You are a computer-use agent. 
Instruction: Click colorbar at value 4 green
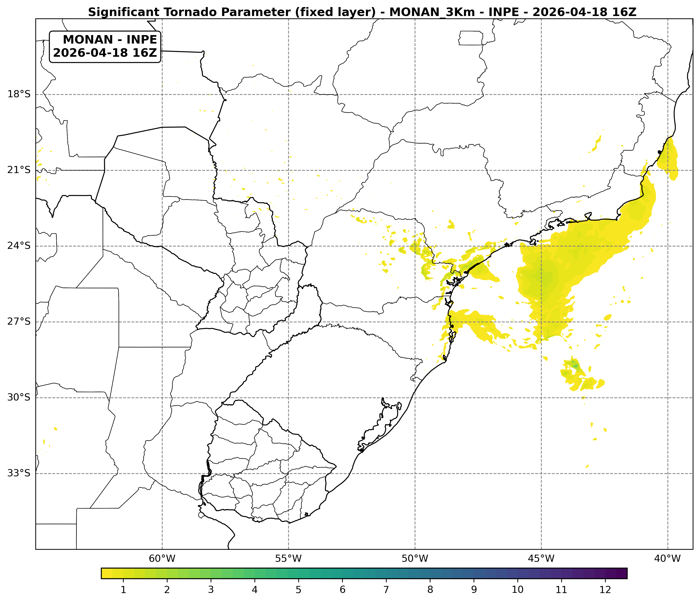click(x=255, y=573)
